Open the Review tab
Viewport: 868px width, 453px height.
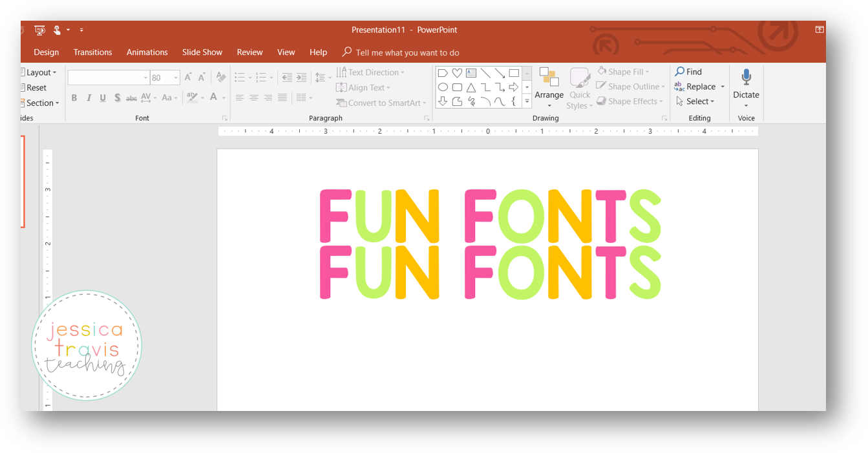point(249,52)
